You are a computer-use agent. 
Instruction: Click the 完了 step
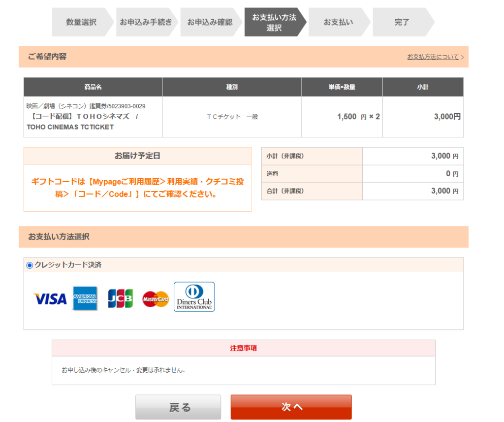pos(402,22)
